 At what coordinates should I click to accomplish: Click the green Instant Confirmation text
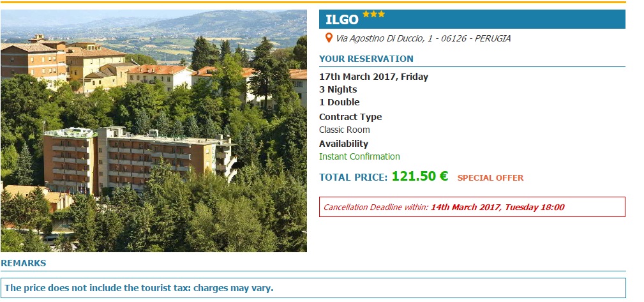359,156
